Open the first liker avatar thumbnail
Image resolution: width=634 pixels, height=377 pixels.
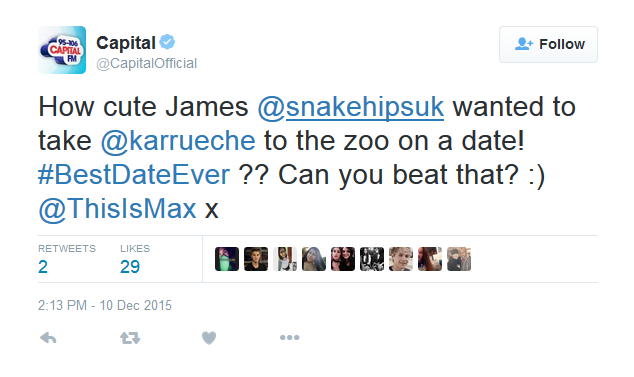coord(227,259)
